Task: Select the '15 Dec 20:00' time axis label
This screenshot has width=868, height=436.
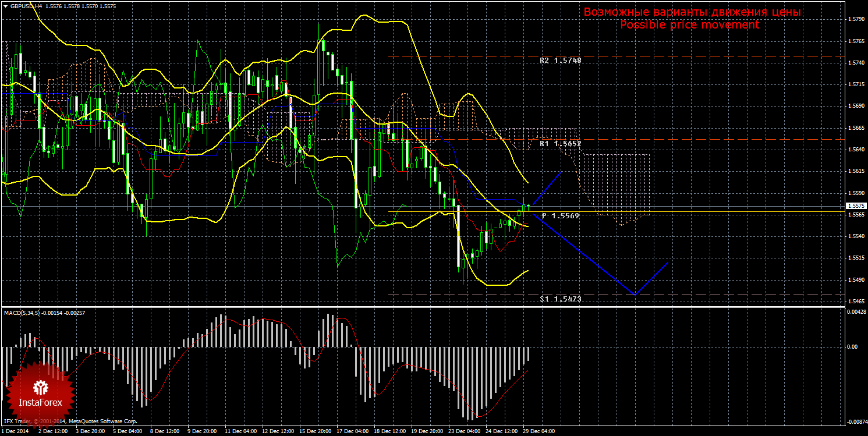Action: point(315,432)
